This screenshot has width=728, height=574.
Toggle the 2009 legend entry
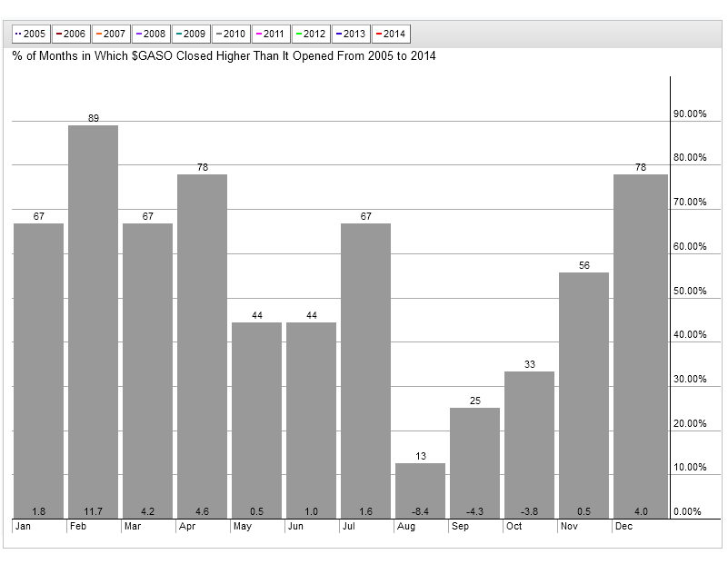coord(190,34)
